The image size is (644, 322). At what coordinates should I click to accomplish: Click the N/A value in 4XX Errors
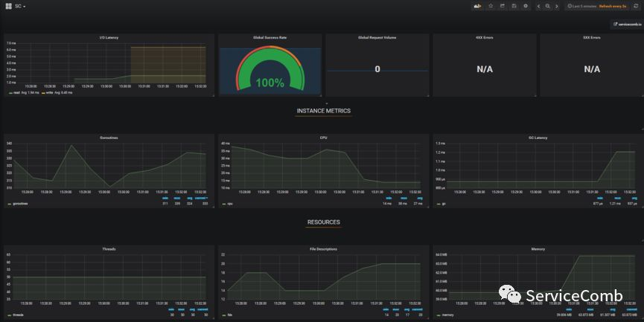pos(485,69)
